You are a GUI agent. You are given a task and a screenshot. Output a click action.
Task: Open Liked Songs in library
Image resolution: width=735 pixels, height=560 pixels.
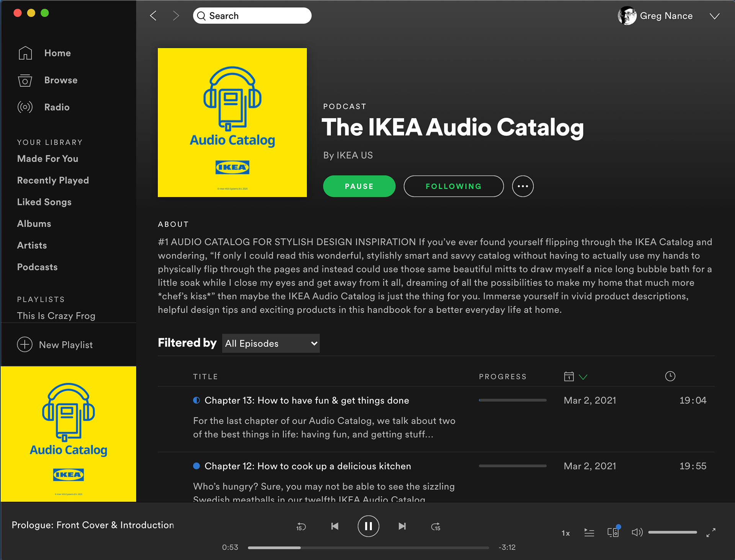tap(44, 202)
